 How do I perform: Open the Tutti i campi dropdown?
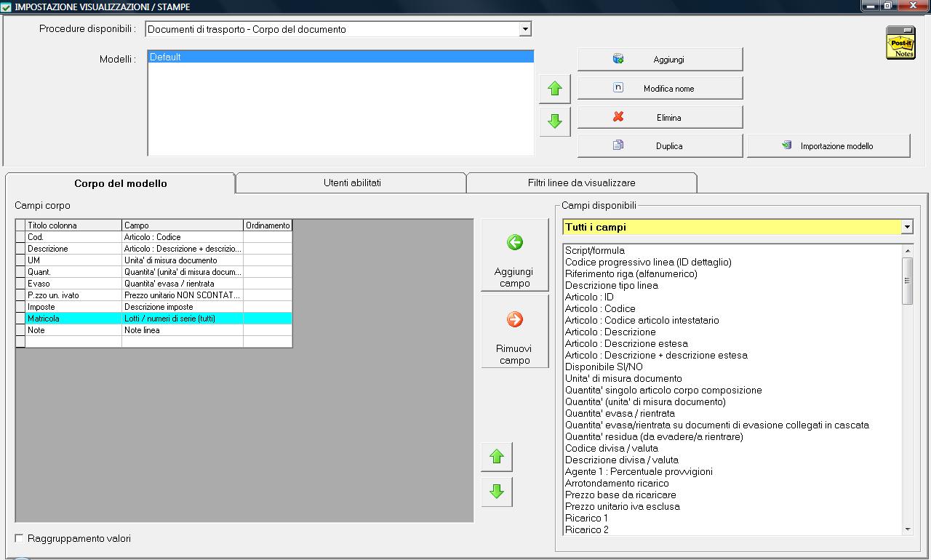click(x=907, y=227)
